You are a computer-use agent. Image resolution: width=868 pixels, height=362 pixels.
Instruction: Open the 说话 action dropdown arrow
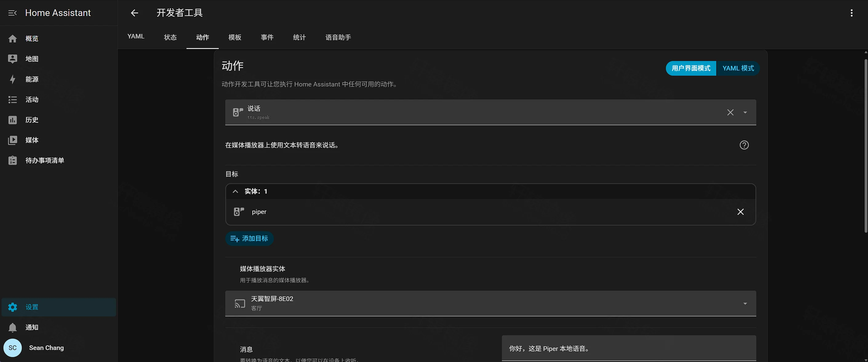[x=745, y=112]
